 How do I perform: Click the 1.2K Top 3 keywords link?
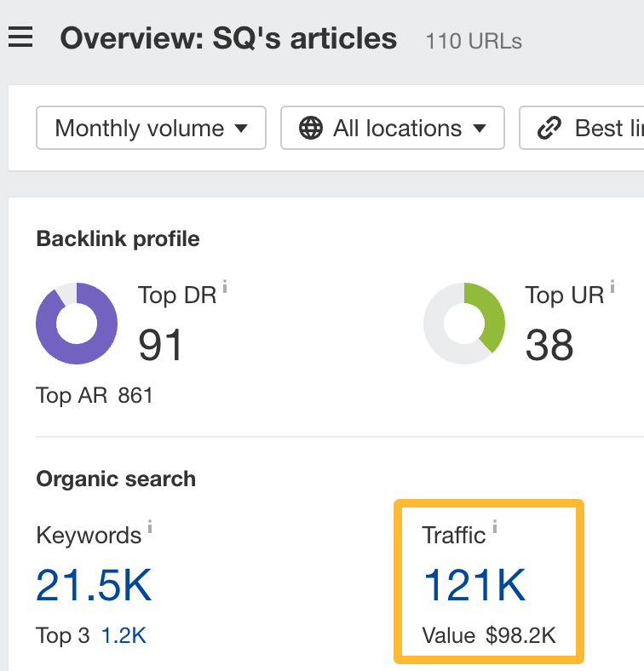point(124,635)
